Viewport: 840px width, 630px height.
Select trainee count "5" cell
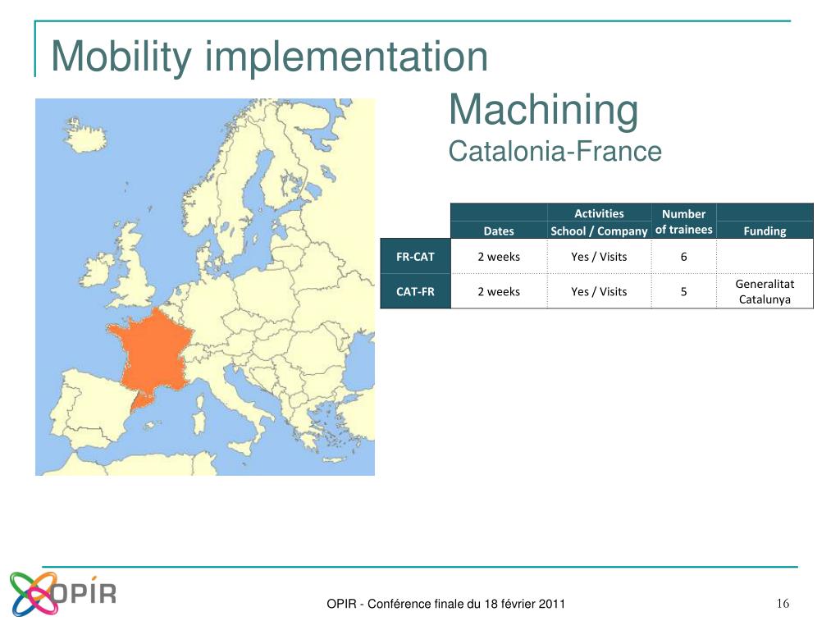click(x=683, y=291)
